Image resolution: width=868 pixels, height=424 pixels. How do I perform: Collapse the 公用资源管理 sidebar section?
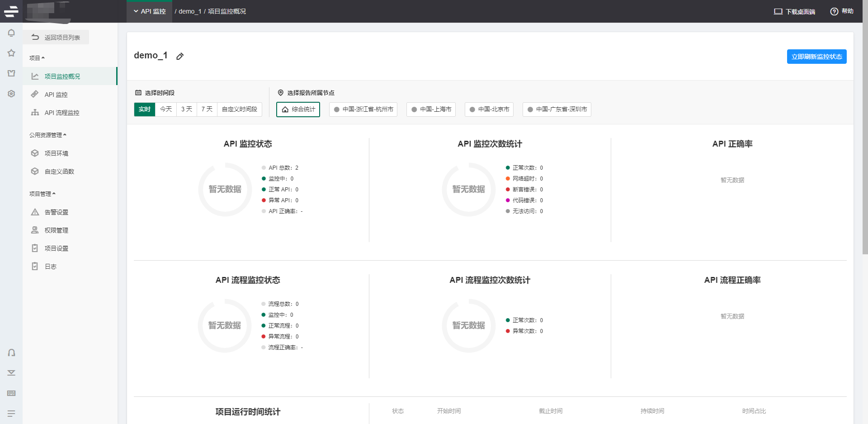[48, 135]
